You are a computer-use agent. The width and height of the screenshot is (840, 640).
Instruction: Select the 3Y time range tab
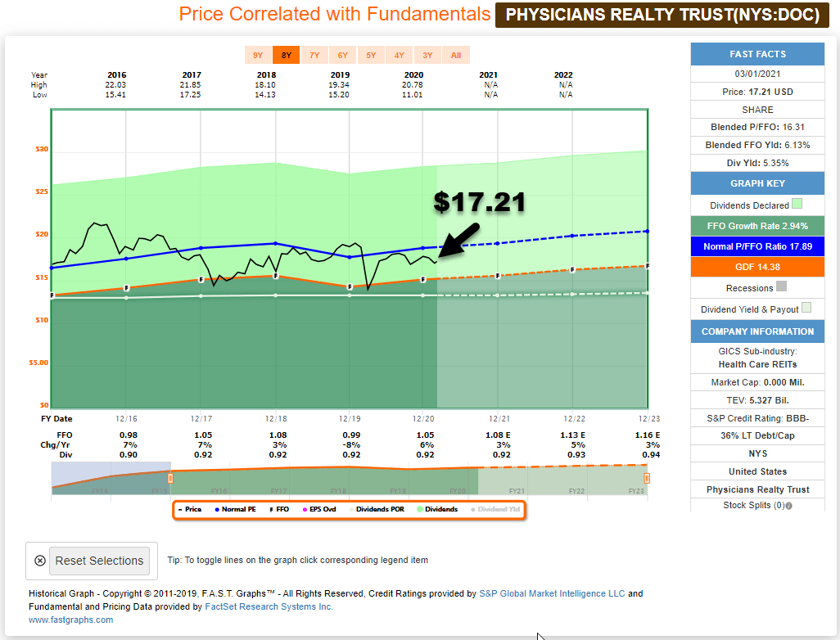coord(427,55)
